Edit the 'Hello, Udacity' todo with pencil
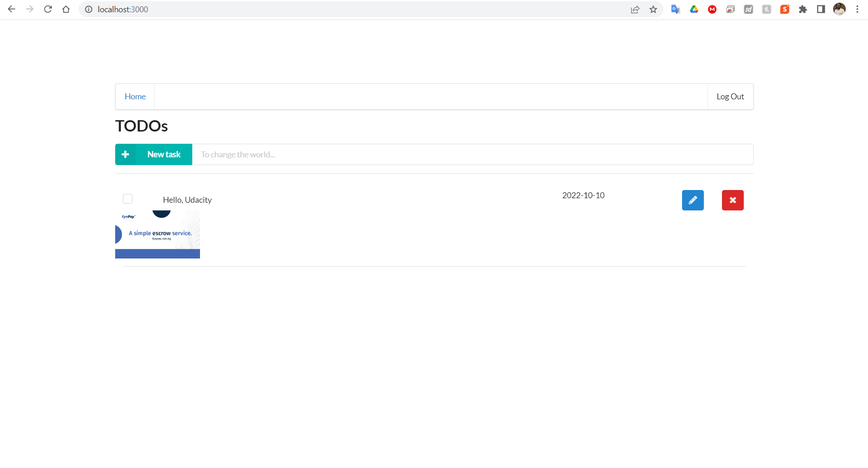868x468 pixels. click(693, 200)
